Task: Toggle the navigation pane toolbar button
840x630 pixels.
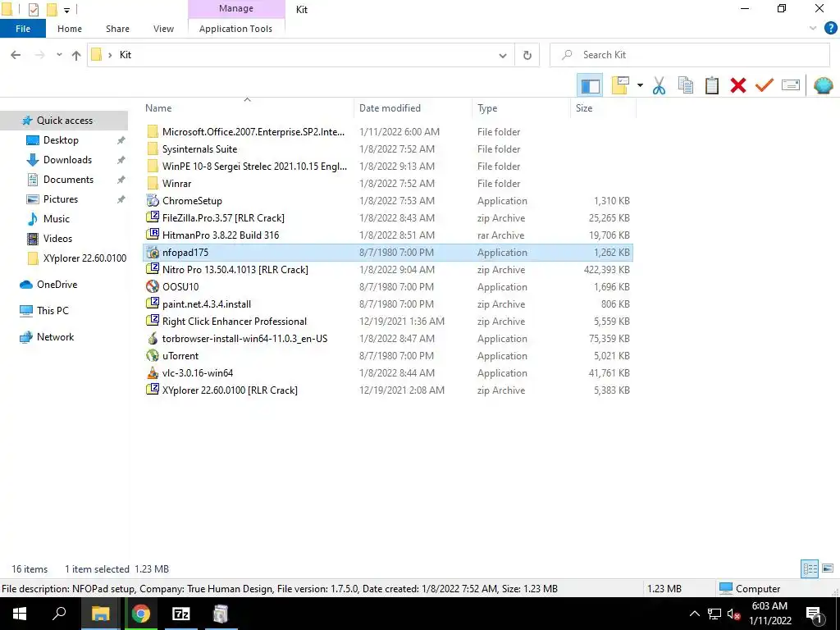Action: point(590,85)
